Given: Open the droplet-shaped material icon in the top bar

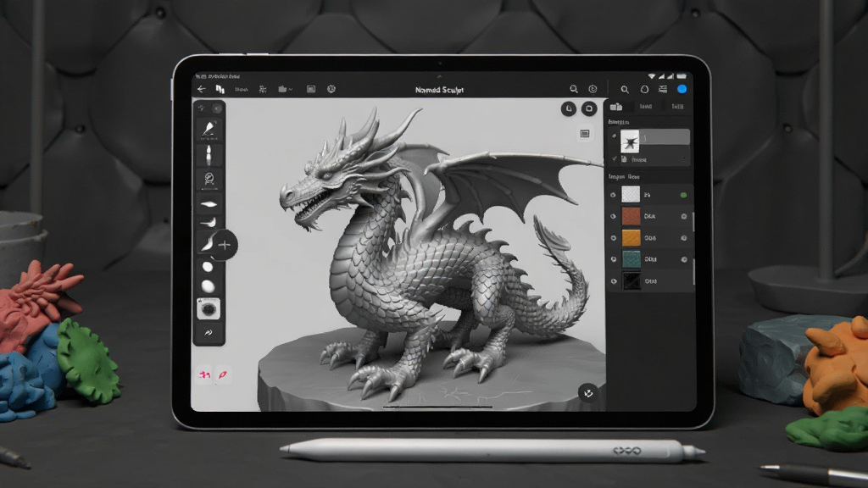Looking at the screenshot, I should pos(644,89).
